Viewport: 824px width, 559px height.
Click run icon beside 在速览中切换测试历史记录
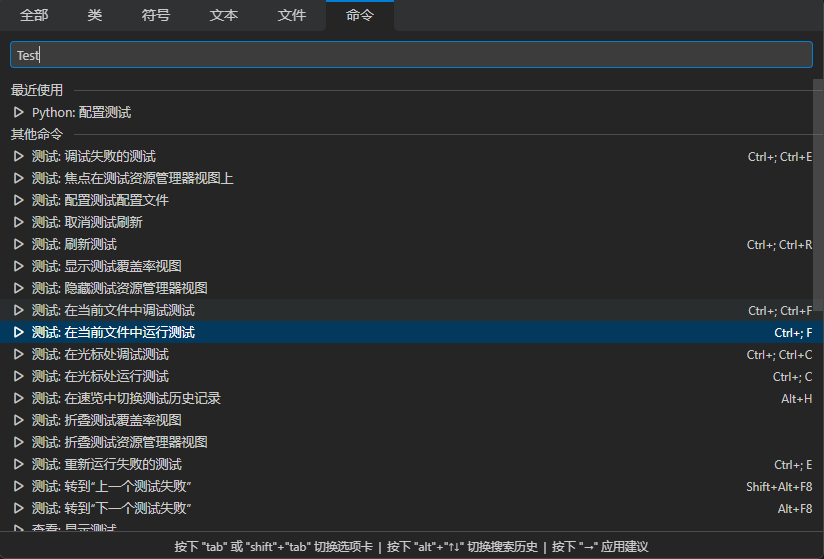click(x=18, y=398)
